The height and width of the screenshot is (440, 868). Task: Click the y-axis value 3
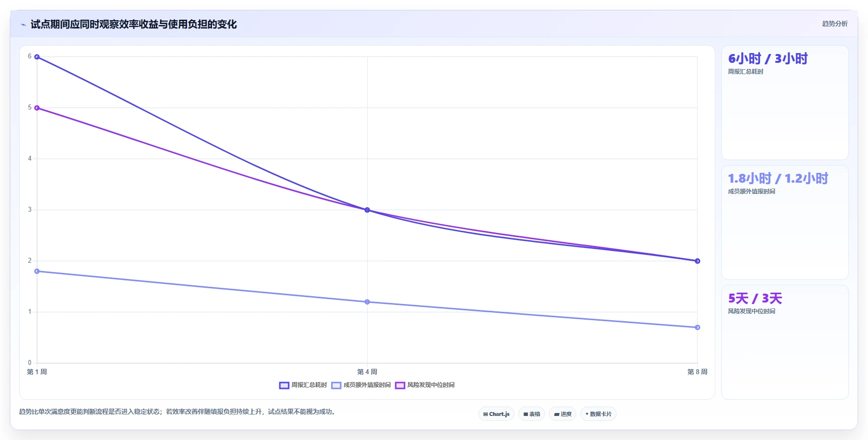(29, 210)
